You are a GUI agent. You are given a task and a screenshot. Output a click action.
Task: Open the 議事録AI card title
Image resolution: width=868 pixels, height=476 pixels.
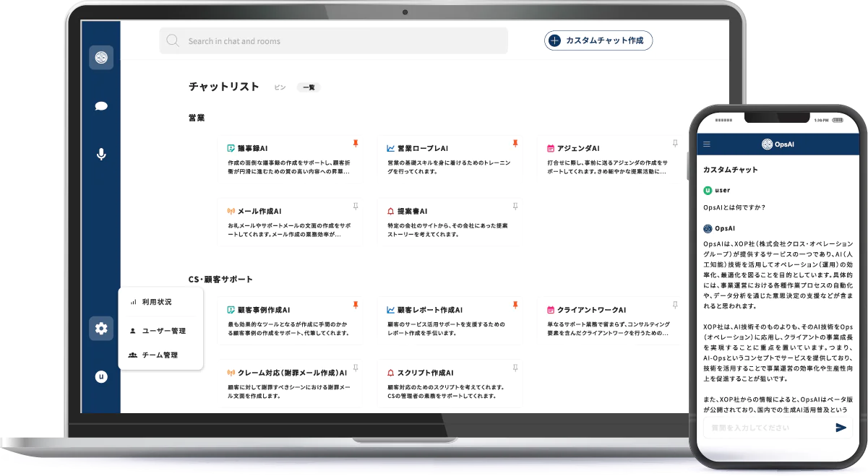[x=253, y=148]
